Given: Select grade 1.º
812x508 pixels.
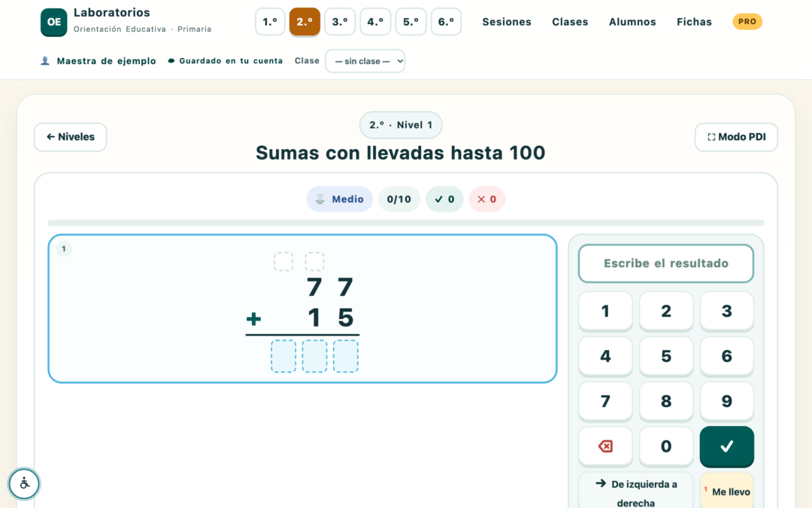Looking at the screenshot, I should pyautogui.click(x=270, y=22).
